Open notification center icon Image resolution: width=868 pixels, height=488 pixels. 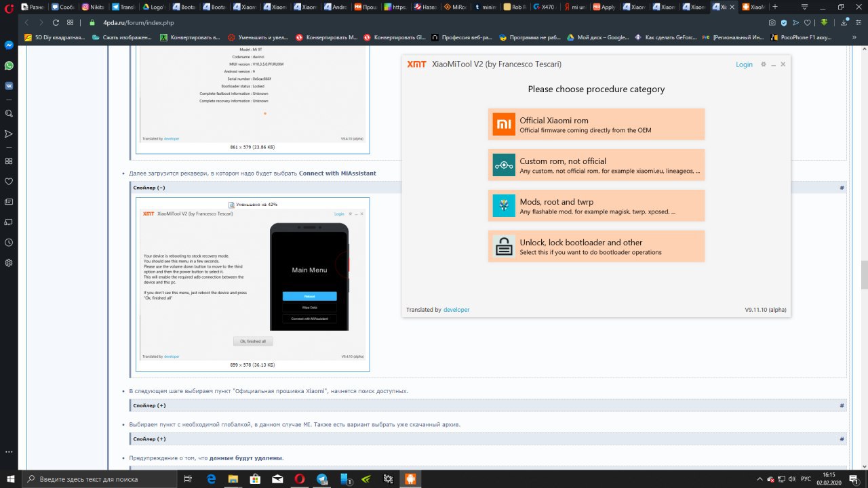click(x=856, y=479)
